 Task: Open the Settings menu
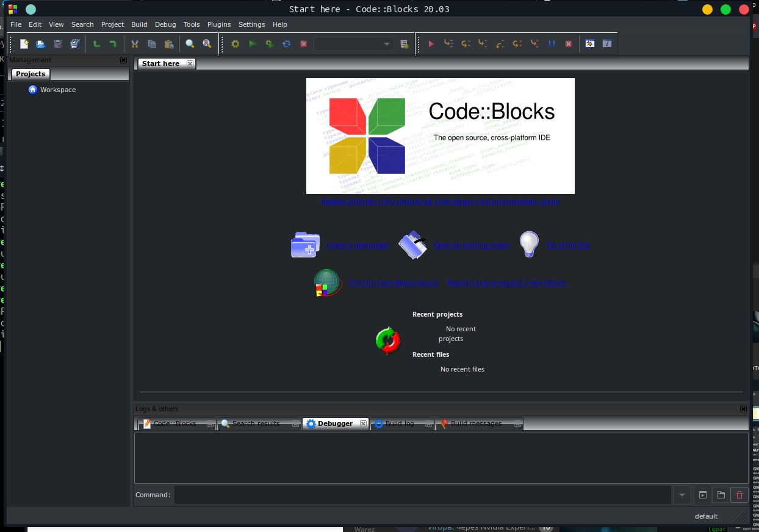click(252, 24)
